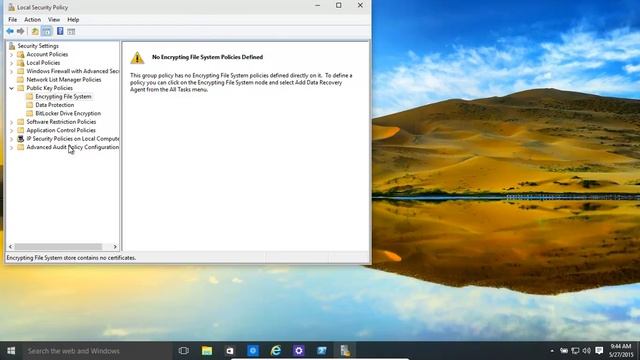The width and height of the screenshot is (640, 360).
Task: Select Local Policies in the tree
Action: pos(43,63)
